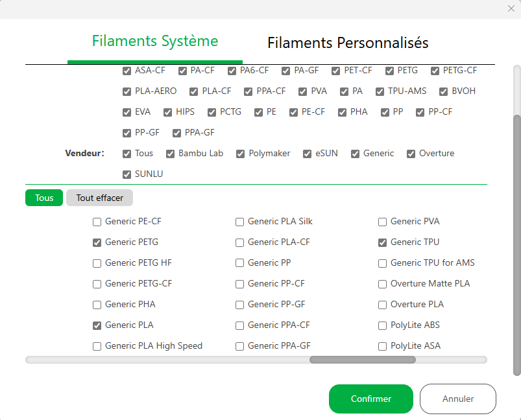Viewport: 521px width, 420px height.
Task: Enable Generic PLA High Speed filament
Action: point(97,346)
